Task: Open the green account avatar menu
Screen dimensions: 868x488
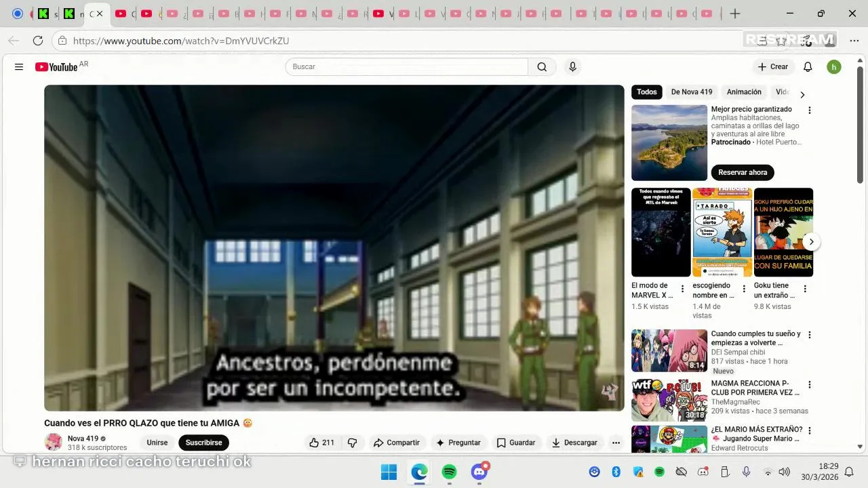Action: pos(834,67)
